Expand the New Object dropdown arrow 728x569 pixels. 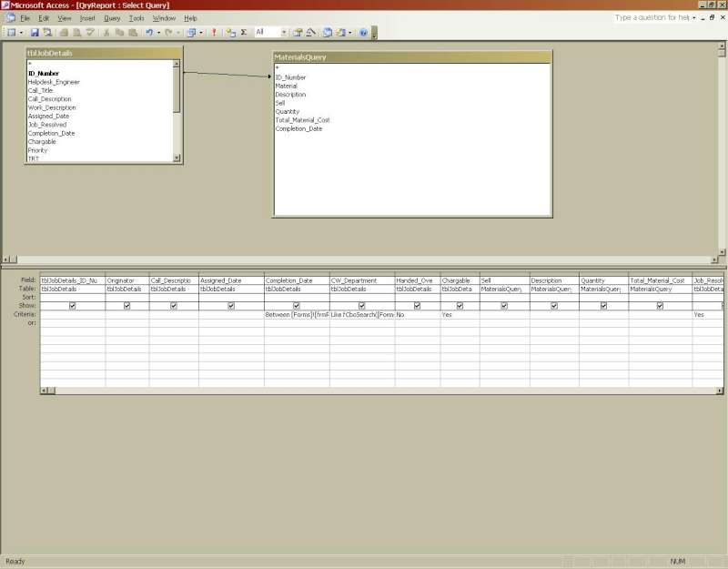pos(350,33)
